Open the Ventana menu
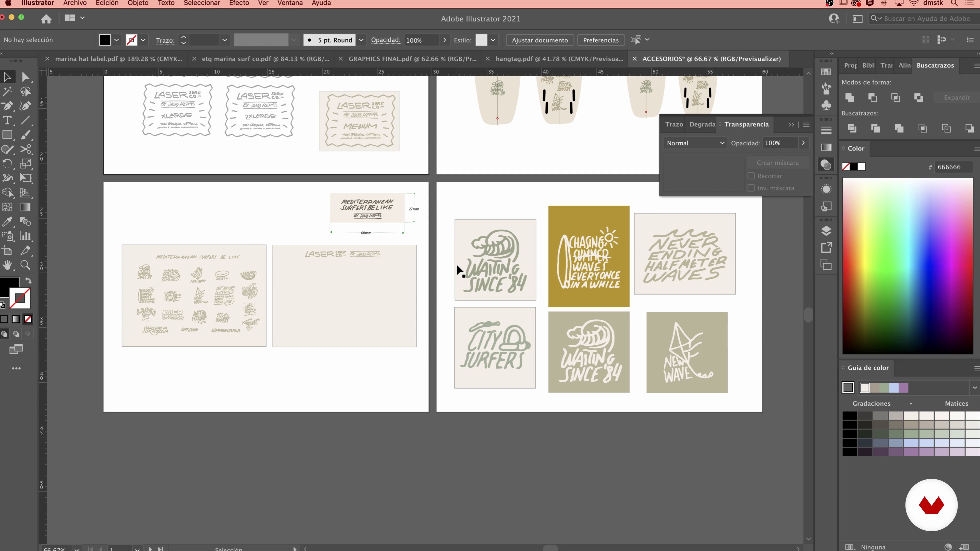 [290, 3]
